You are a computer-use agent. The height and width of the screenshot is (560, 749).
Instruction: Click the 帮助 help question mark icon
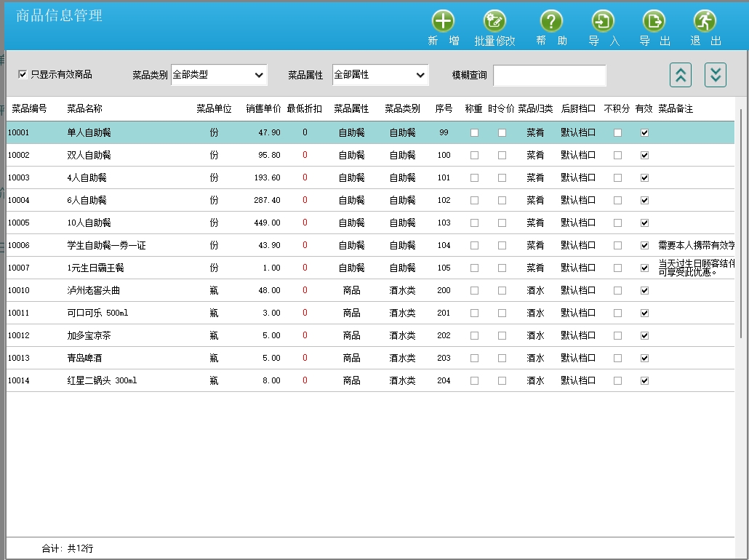[x=551, y=21]
